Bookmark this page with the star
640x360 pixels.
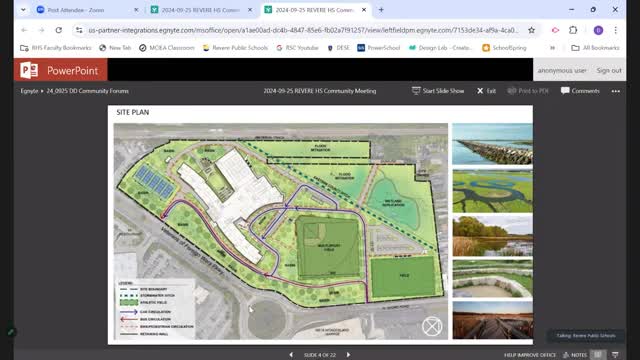[x=531, y=30]
